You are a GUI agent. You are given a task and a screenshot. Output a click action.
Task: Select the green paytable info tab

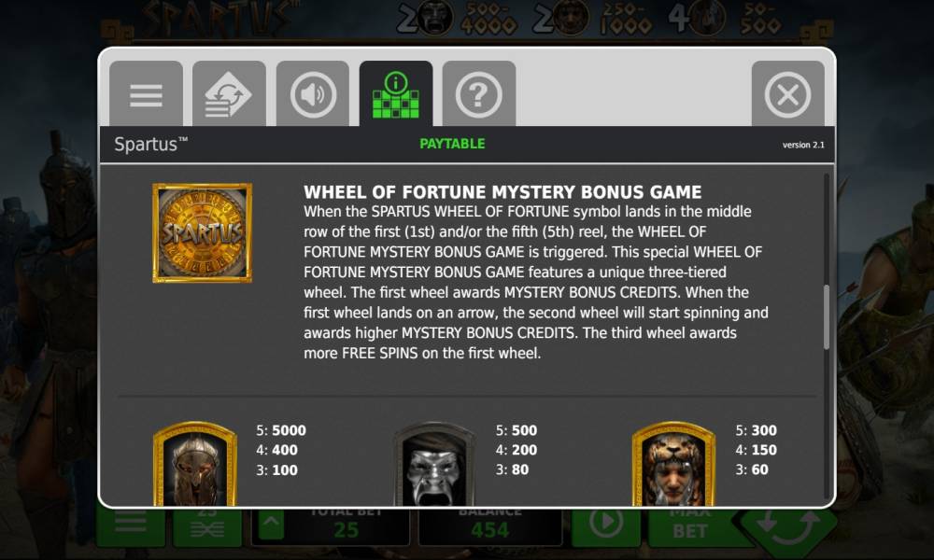point(395,94)
